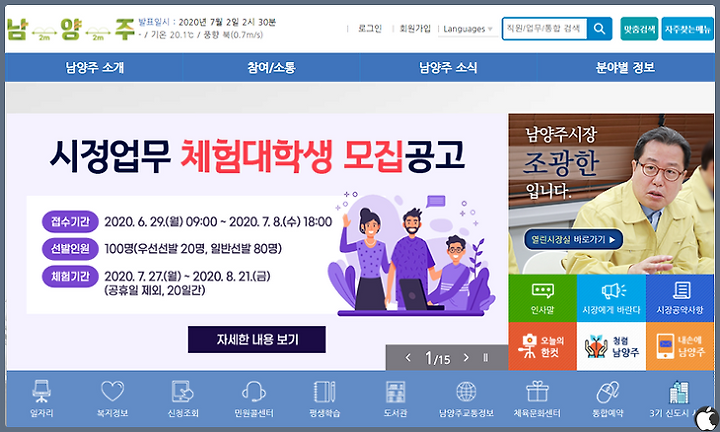Open 인사말 speech bubble tile
Viewport: 720px width, 432px height.
(542, 298)
